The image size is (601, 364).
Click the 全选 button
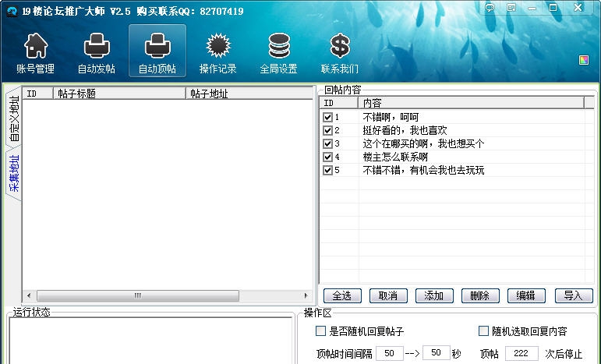pos(342,295)
